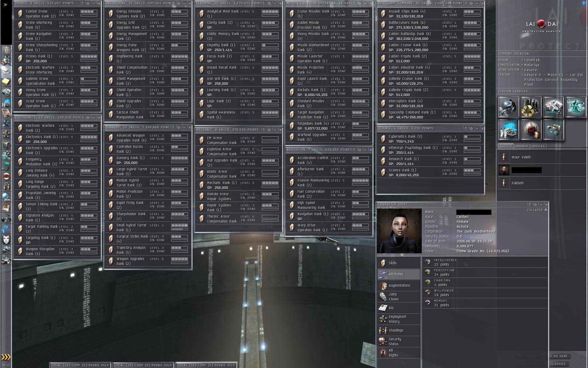
Task: Open Standings in the Character Sheet
Action: coord(399,330)
